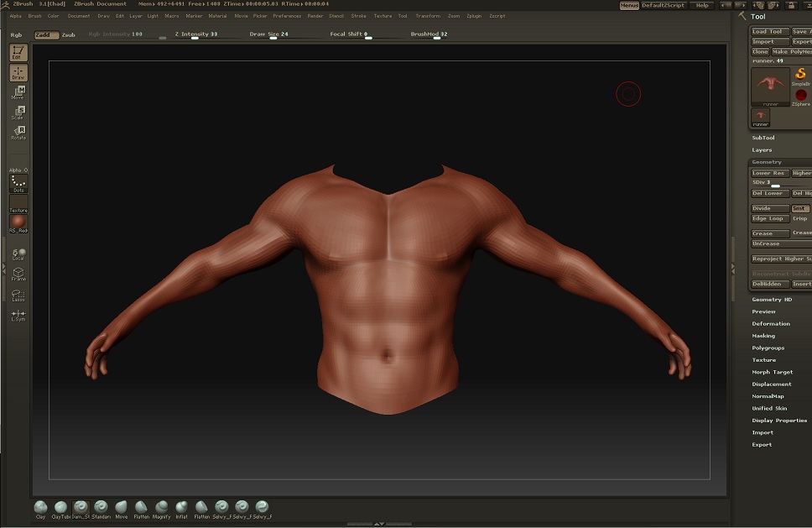Open the Alpha selector on the left shelf
Image resolution: width=812 pixels, height=528 pixels.
click(x=18, y=164)
